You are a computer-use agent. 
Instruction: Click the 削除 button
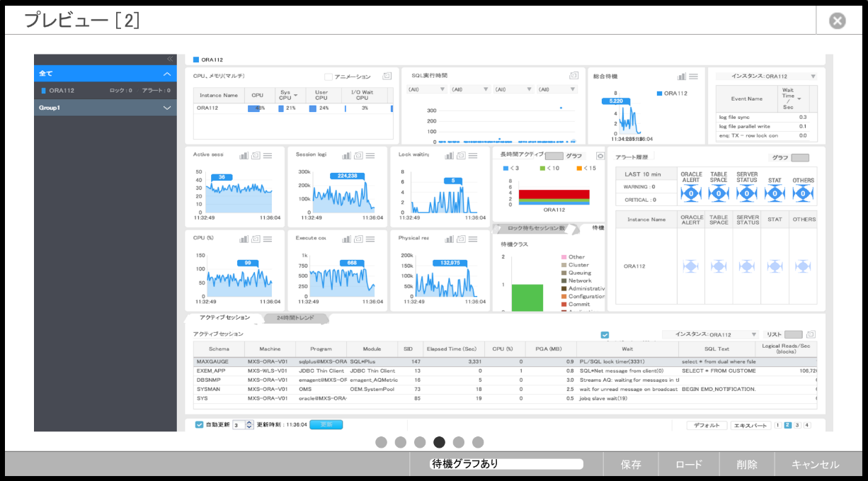click(x=747, y=465)
